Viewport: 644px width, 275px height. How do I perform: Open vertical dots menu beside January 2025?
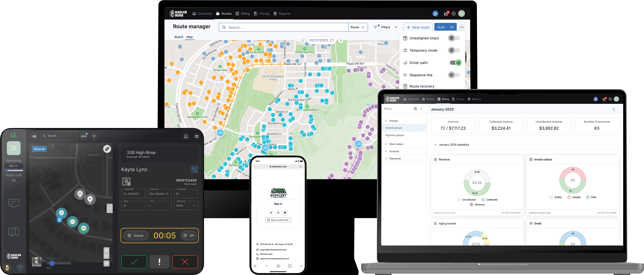(614, 109)
